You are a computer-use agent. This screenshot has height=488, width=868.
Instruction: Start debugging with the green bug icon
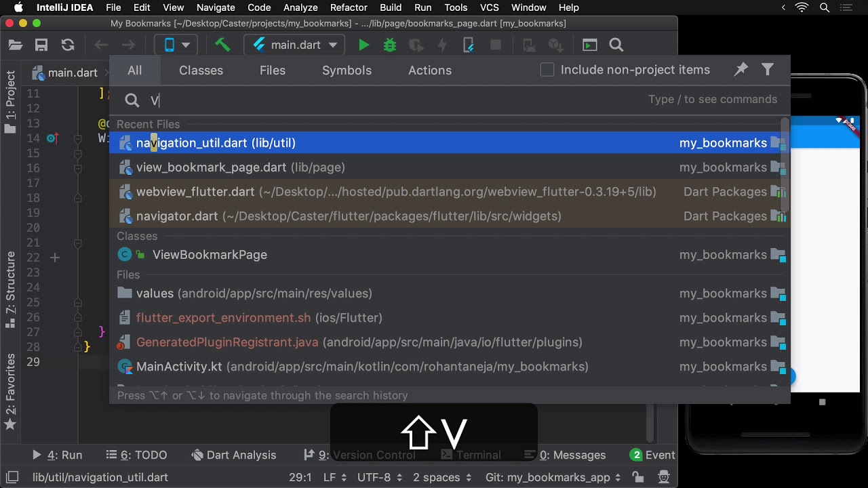pyautogui.click(x=390, y=45)
